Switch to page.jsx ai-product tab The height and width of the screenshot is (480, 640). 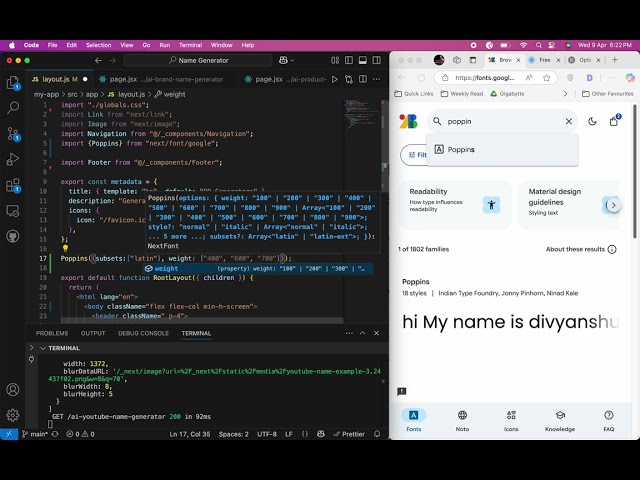(x=286, y=79)
